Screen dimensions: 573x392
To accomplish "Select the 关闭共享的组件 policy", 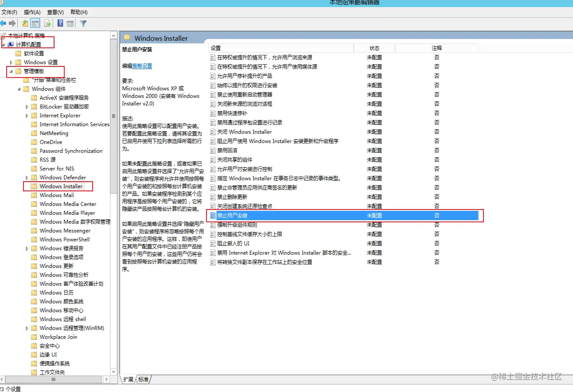I will [234, 159].
